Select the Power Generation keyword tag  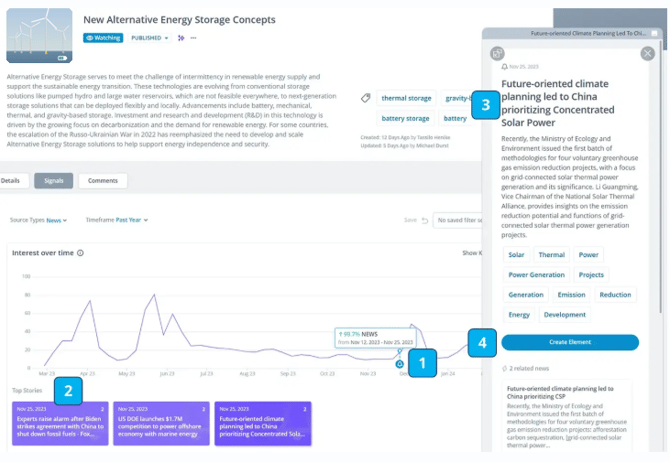coord(537,275)
